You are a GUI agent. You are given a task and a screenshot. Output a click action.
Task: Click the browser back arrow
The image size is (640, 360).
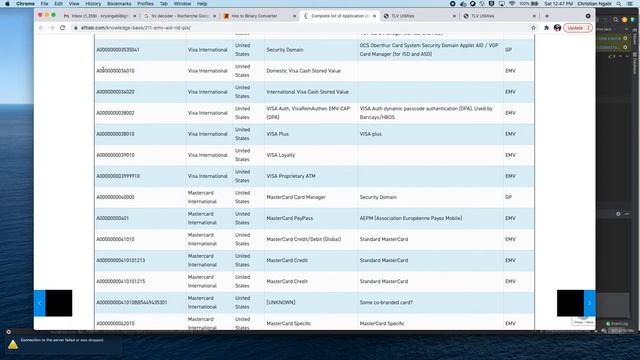click(x=41, y=28)
